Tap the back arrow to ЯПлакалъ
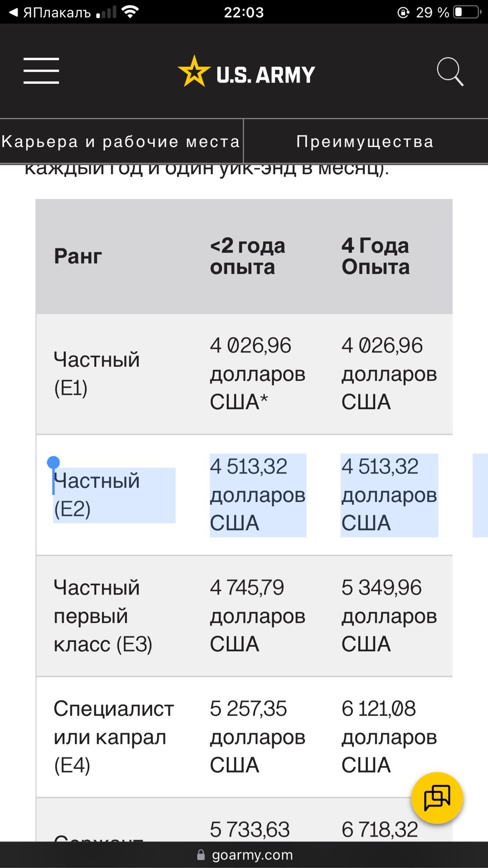 click(x=13, y=12)
